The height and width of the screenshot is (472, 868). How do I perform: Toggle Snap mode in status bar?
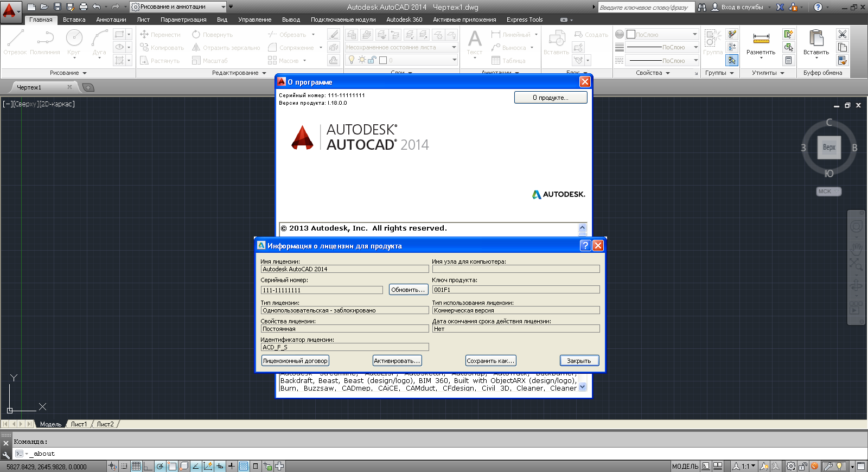(x=124, y=466)
